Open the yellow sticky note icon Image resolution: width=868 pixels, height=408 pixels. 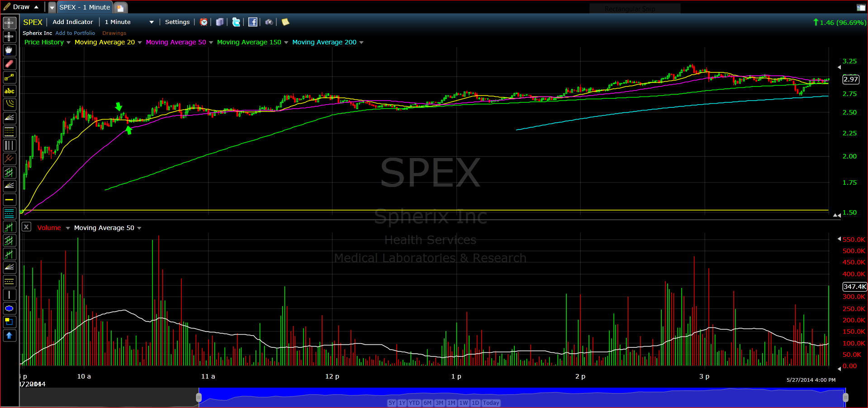pyautogui.click(x=285, y=22)
